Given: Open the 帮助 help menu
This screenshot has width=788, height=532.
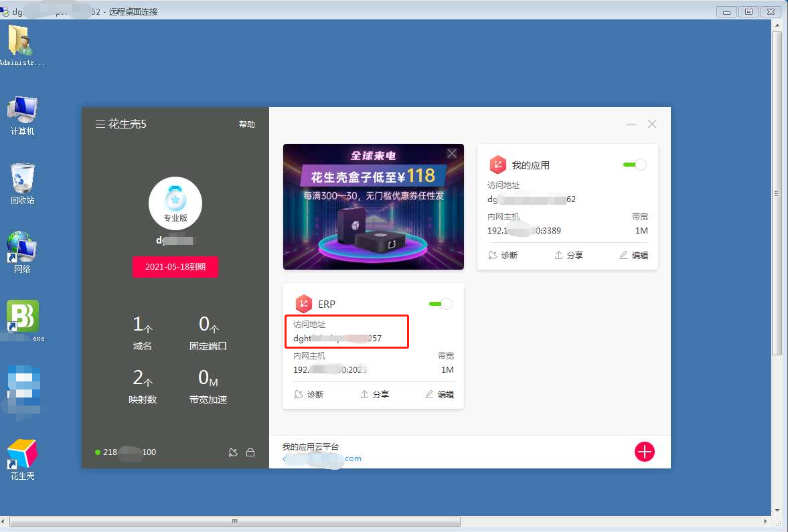Looking at the screenshot, I should 247,124.
